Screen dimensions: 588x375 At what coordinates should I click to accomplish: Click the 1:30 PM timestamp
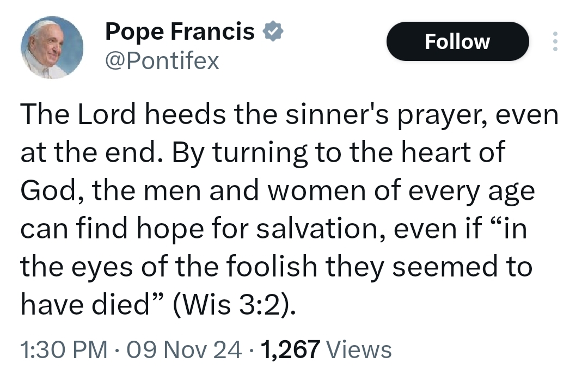(x=63, y=349)
